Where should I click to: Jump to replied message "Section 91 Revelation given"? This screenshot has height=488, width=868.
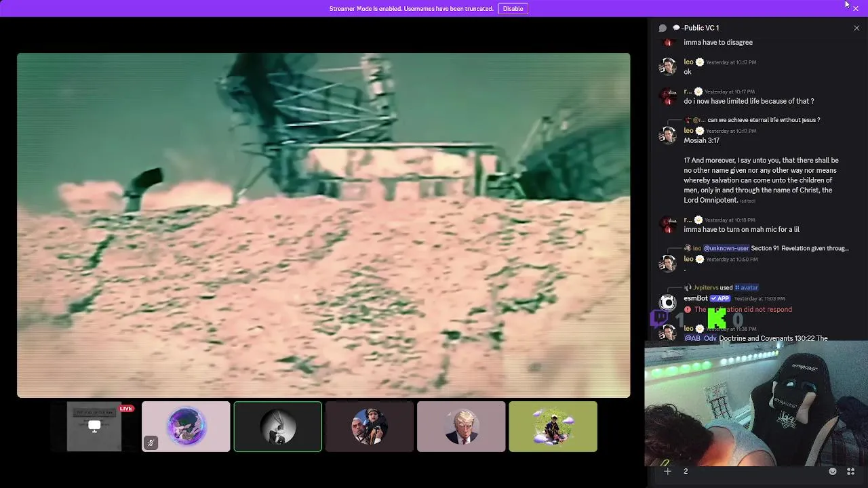click(x=800, y=248)
